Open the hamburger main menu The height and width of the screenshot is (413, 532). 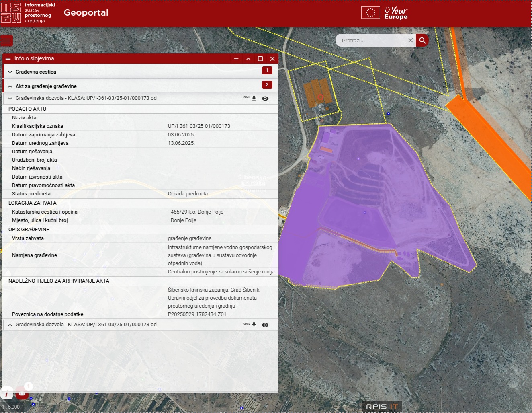6,41
